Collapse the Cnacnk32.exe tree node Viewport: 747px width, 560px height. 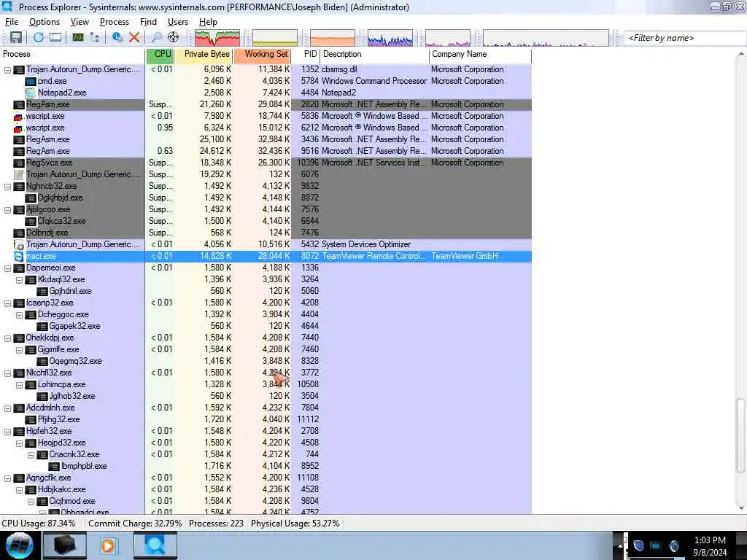31,455
